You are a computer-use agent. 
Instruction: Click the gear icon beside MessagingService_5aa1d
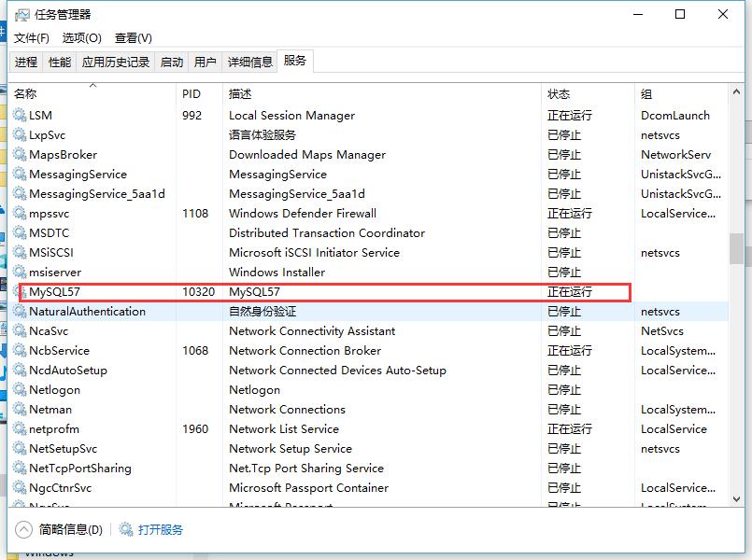point(20,193)
